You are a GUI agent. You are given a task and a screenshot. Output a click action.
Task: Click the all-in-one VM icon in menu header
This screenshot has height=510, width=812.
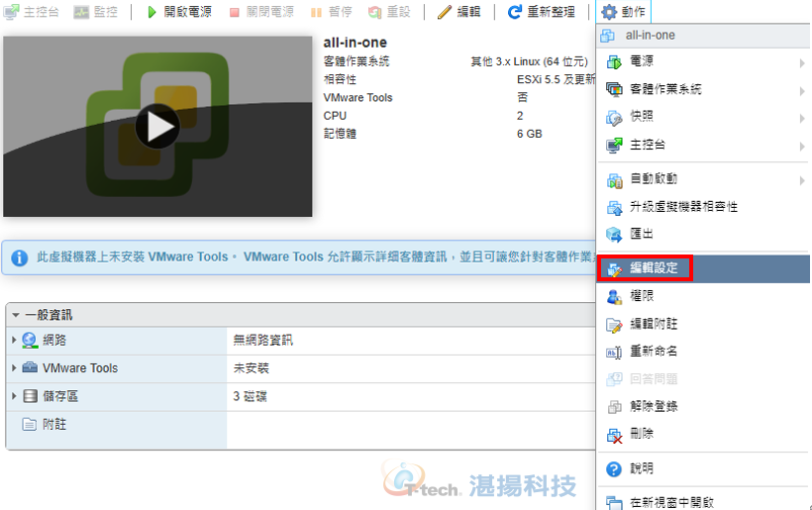pyautogui.click(x=607, y=36)
